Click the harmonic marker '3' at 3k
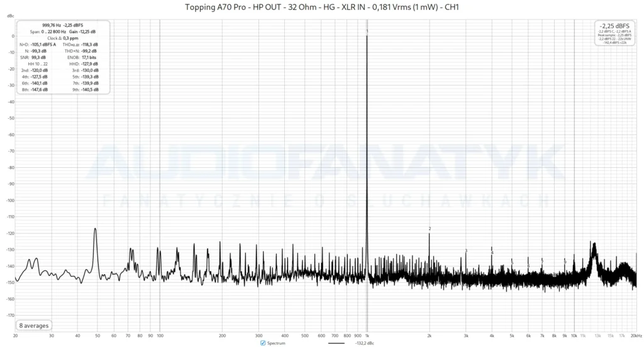The image size is (644, 347). click(x=466, y=250)
